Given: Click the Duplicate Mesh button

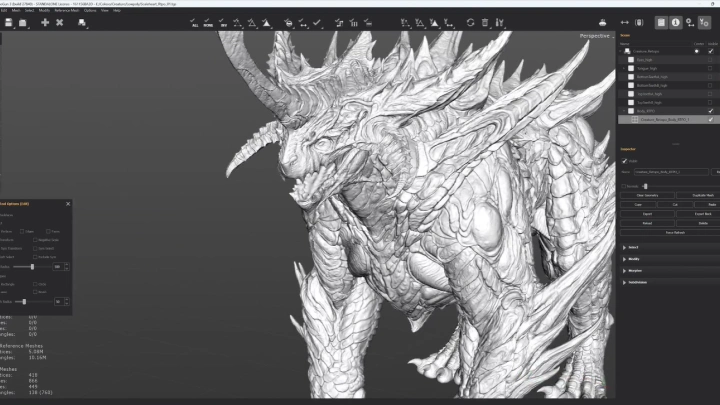Looking at the screenshot, I should click(x=698, y=195).
